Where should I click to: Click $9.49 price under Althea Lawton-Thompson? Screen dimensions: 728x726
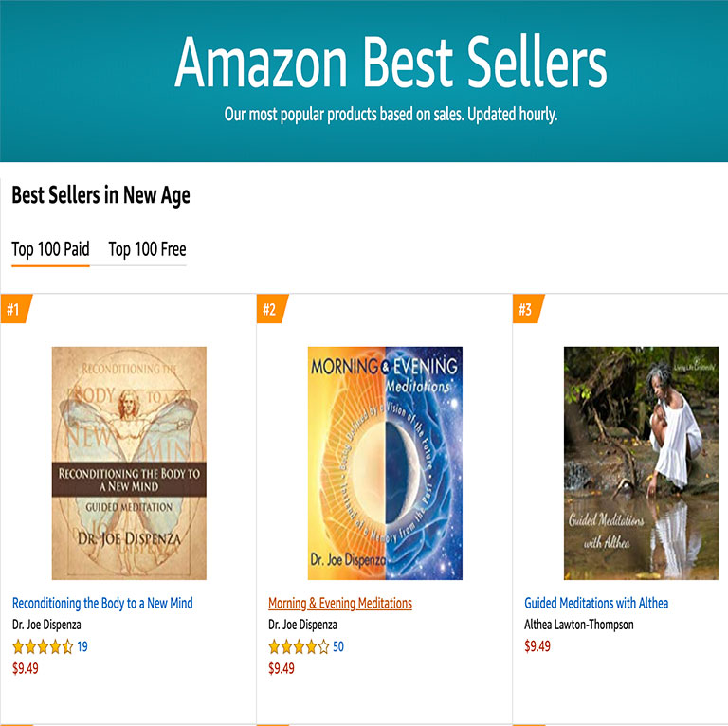click(x=537, y=646)
